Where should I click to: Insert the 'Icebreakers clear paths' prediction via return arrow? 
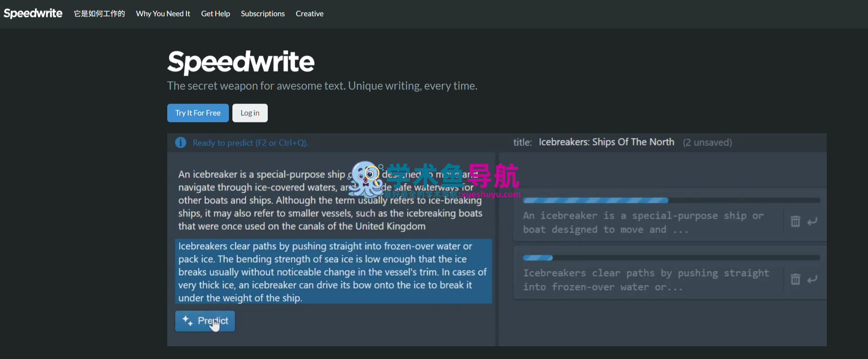tap(812, 279)
